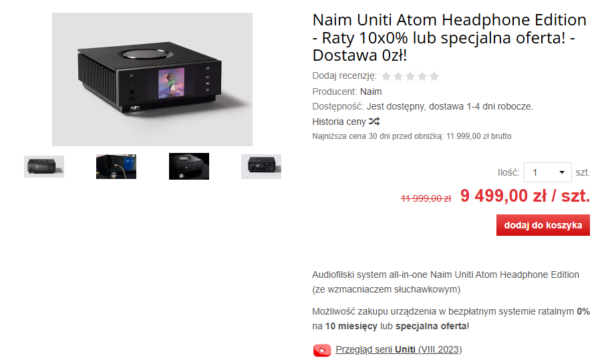This screenshot has height=364, width=602.
Task: Click the price history shuffle icon
Action: pyautogui.click(x=374, y=122)
